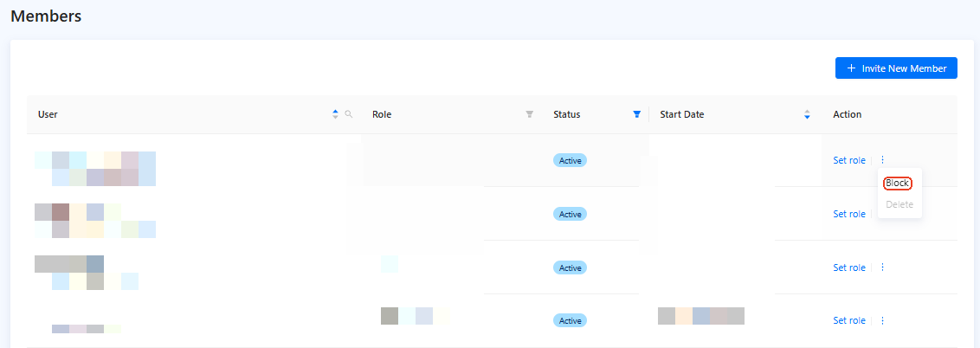This screenshot has height=348, width=980.
Task: Open the more-actions dots in fourth row
Action: 882,320
